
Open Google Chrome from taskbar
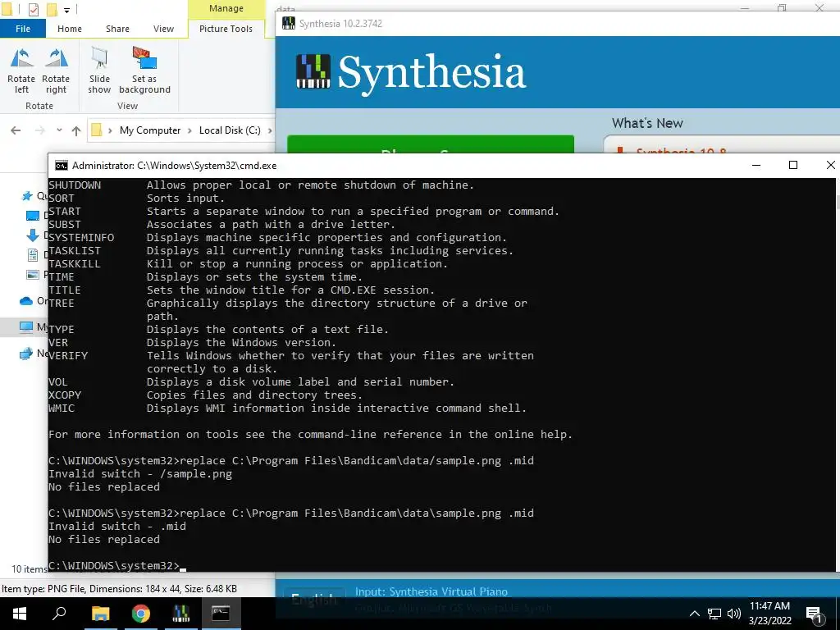click(141, 614)
